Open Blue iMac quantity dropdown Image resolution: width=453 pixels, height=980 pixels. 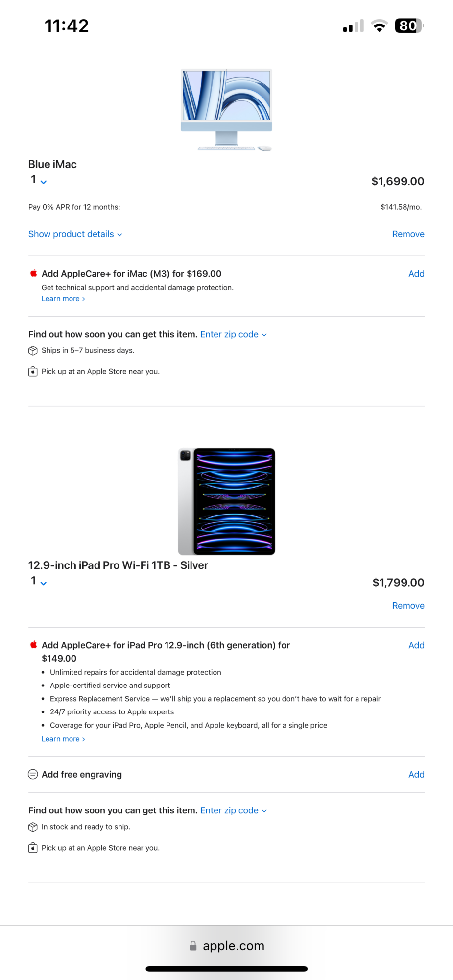tap(39, 180)
